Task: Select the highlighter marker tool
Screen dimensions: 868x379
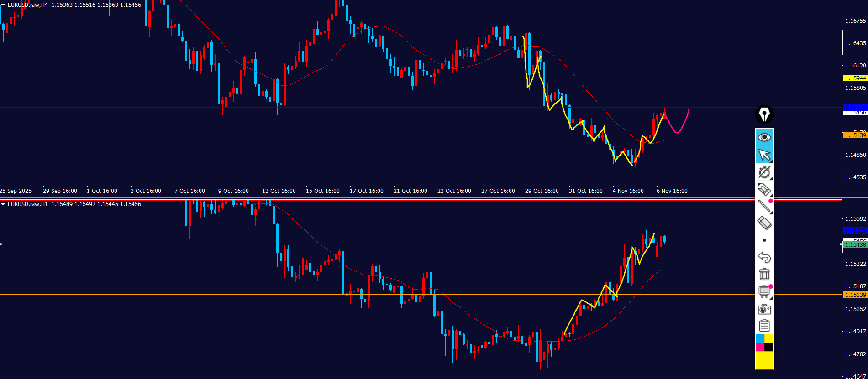Action: [764, 189]
